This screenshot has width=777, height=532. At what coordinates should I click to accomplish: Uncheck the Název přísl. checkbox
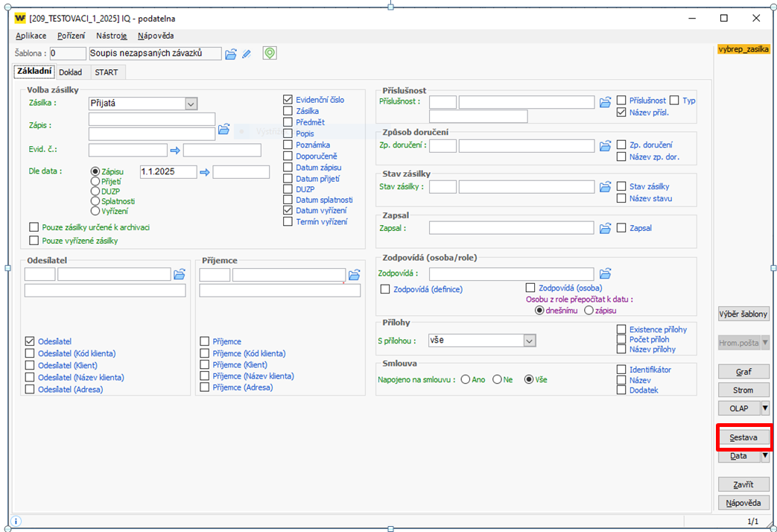pyautogui.click(x=621, y=113)
